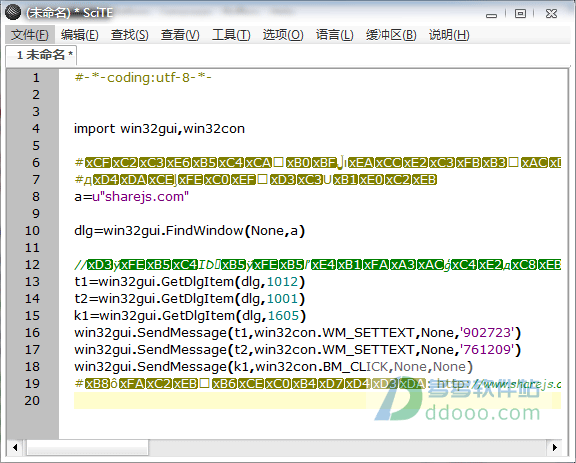Click the SciTE application icon in title bar

(x=13, y=12)
